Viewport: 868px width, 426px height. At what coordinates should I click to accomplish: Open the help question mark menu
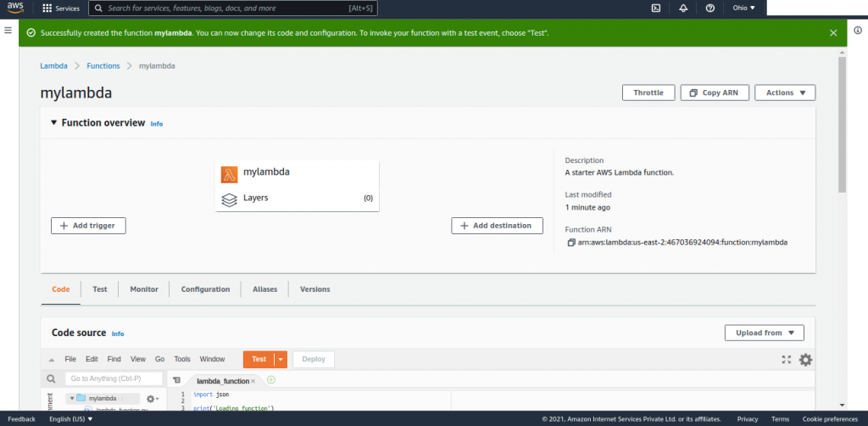(710, 8)
